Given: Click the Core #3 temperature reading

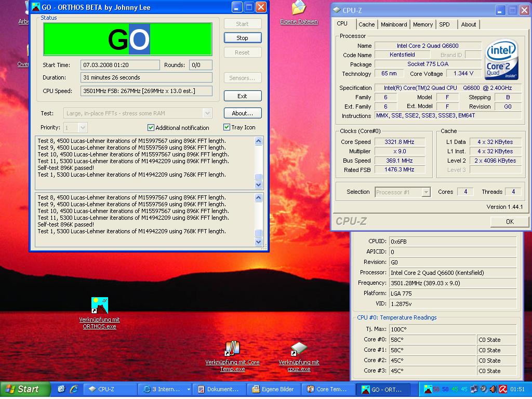Looking at the screenshot, I should 433,371.
